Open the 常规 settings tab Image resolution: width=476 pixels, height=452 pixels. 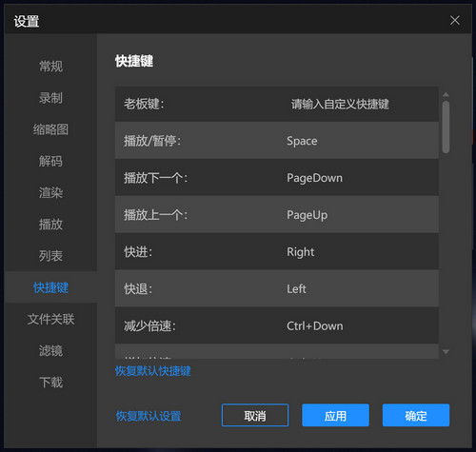(50, 67)
